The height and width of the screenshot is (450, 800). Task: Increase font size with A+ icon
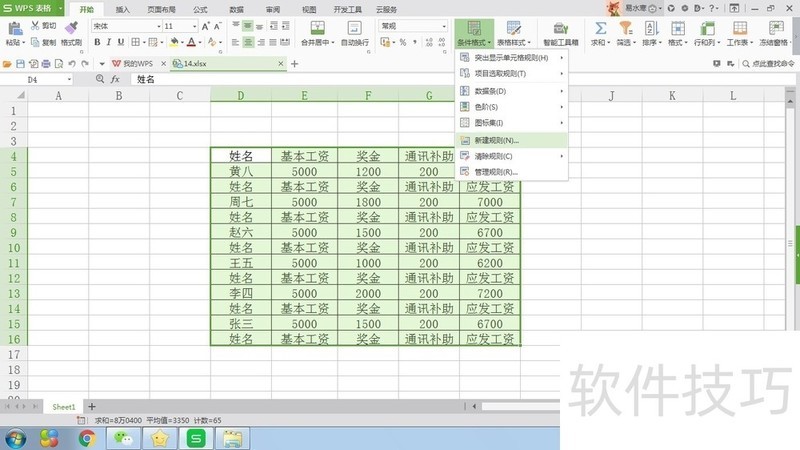[205, 26]
